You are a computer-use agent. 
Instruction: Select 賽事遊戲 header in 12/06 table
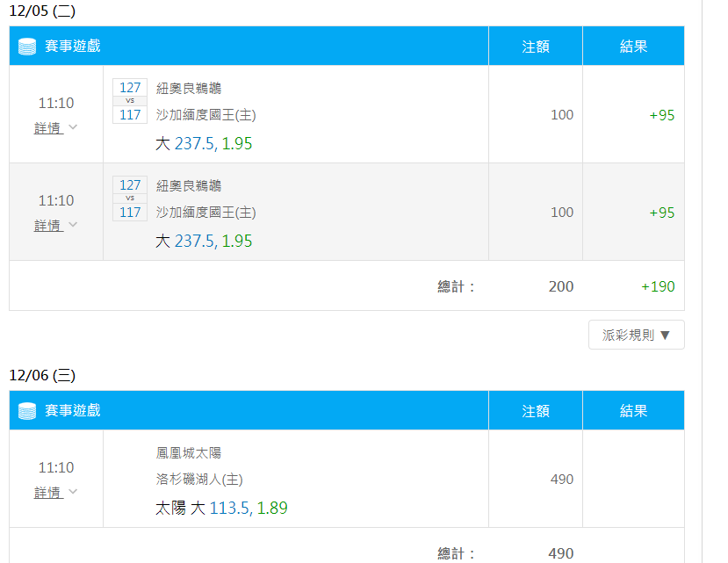tap(72, 411)
